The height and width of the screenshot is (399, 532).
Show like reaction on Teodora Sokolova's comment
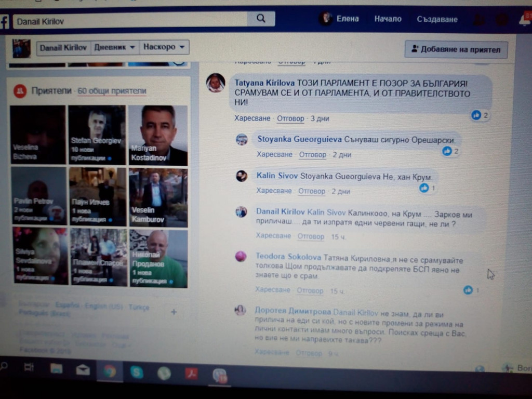(472, 290)
